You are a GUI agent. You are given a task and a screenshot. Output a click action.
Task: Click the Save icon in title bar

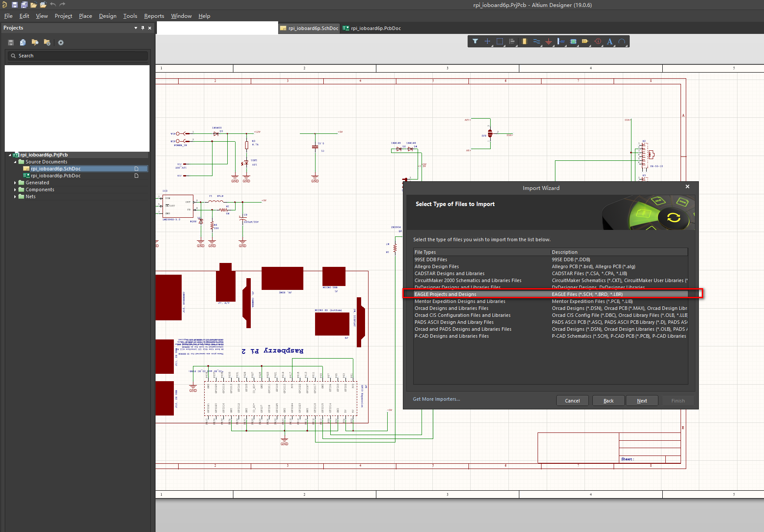pyautogui.click(x=14, y=5)
